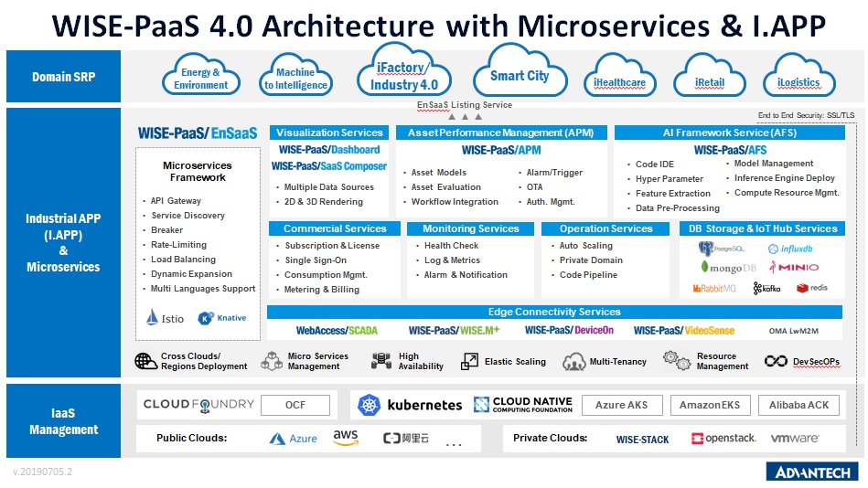Click the Azure AKS box
This screenshot has width=868, height=488.
pyautogui.click(x=622, y=405)
